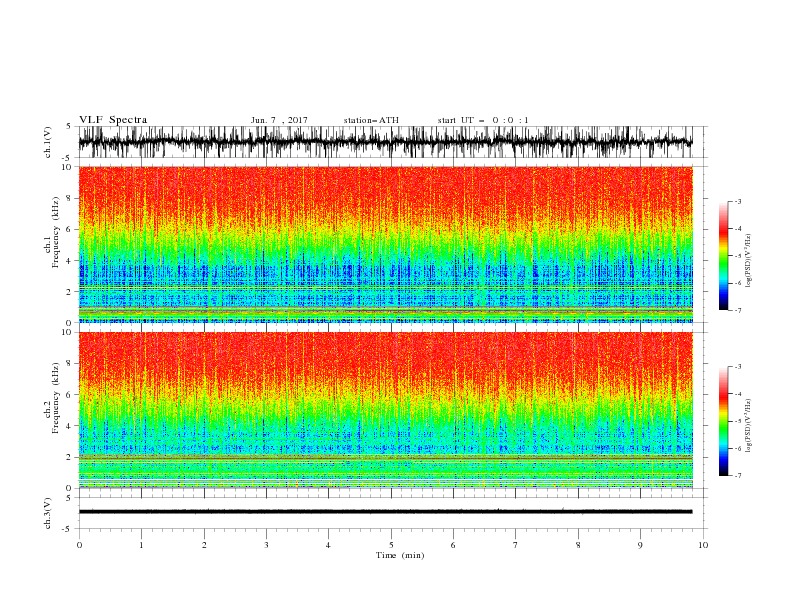Click time axis tick label "9"
The width and height of the screenshot is (792, 612).
(x=640, y=545)
